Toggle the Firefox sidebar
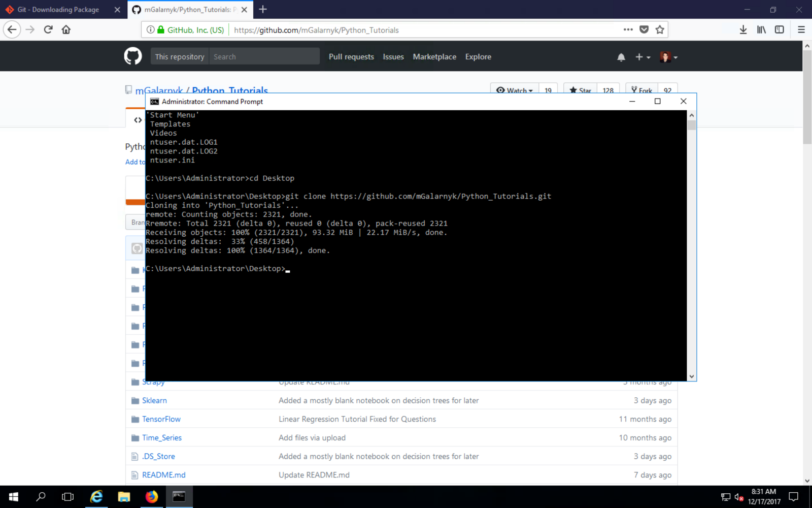Screen dimensions: 812x508 pos(780,29)
